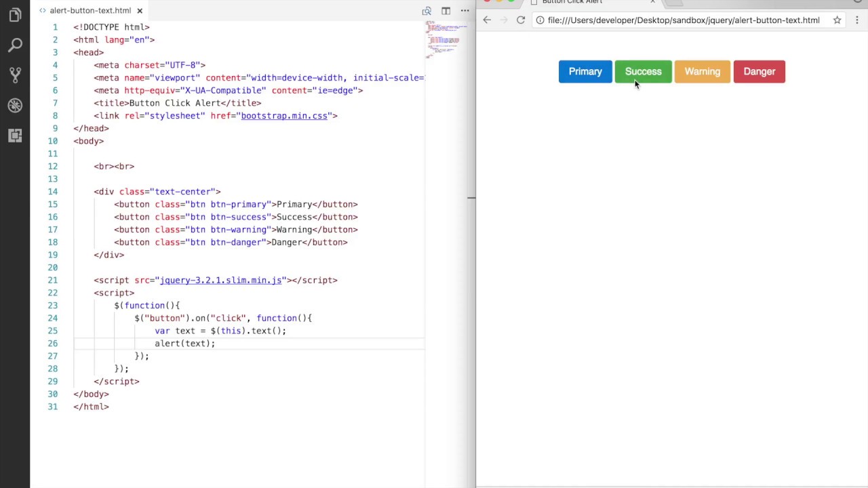
Task: Open the Extensions view in activity bar
Action: point(15,135)
